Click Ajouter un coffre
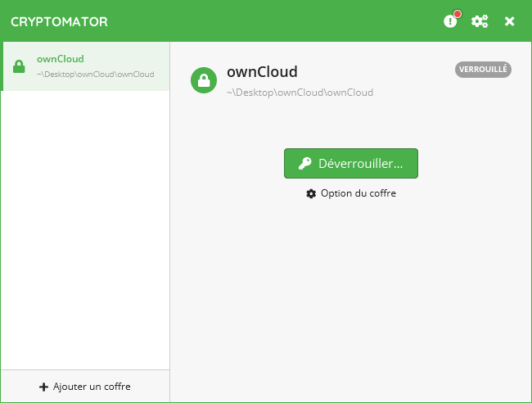This screenshot has height=403, width=532. pyautogui.click(x=85, y=387)
